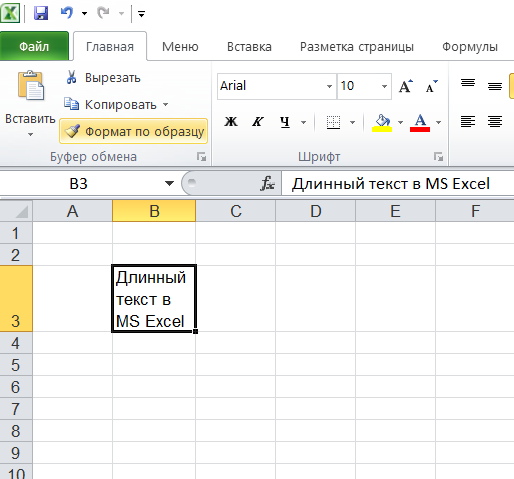
Task: Open the font size 10 dropdown
Action: pyautogui.click(x=384, y=86)
